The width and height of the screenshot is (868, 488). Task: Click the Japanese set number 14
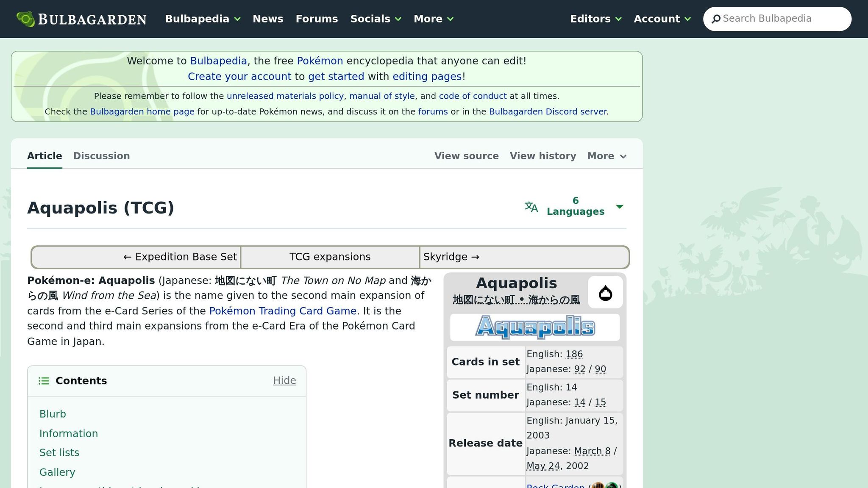point(579,402)
